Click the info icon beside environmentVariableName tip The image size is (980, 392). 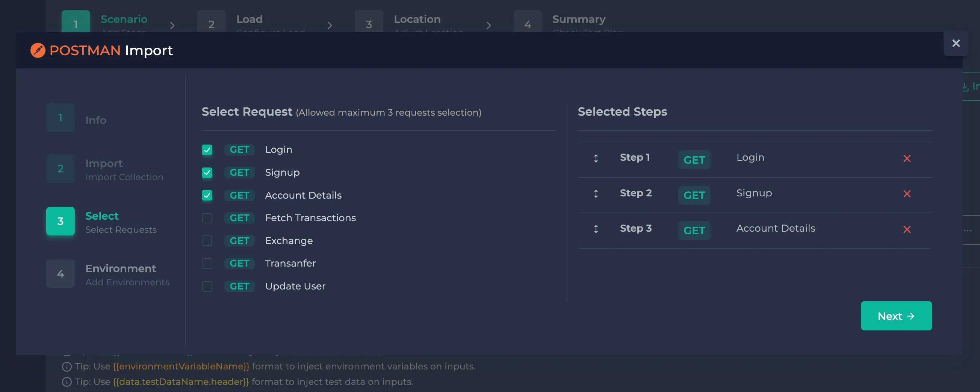[67, 366]
